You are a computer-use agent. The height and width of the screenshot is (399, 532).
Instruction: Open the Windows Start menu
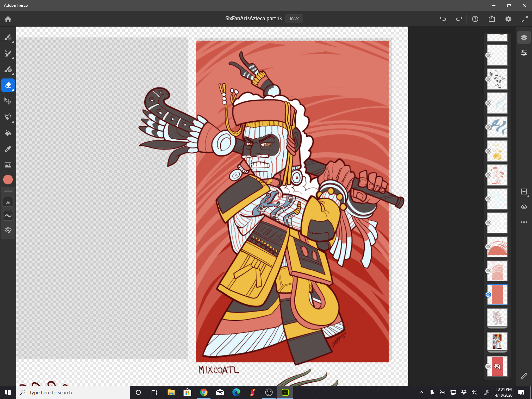click(8, 392)
